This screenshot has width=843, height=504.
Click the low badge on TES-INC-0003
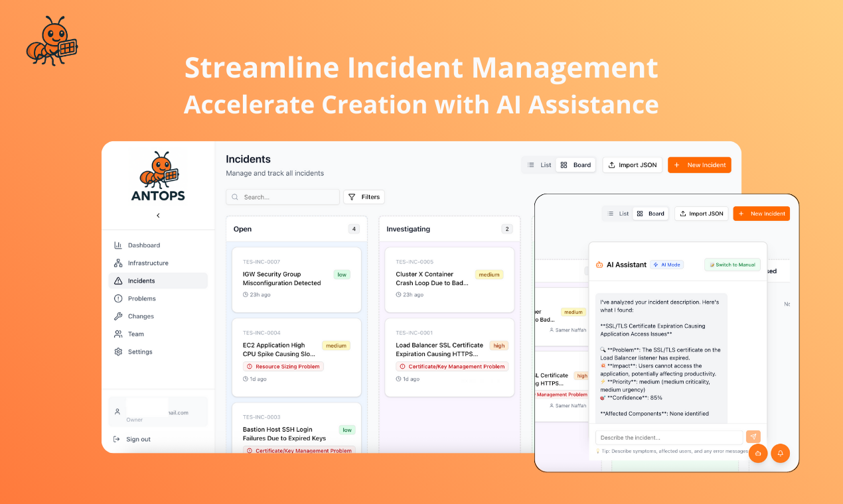click(x=346, y=430)
